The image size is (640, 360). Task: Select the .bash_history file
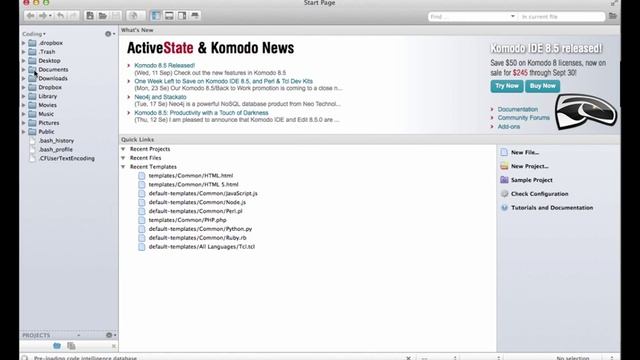click(x=56, y=141)
